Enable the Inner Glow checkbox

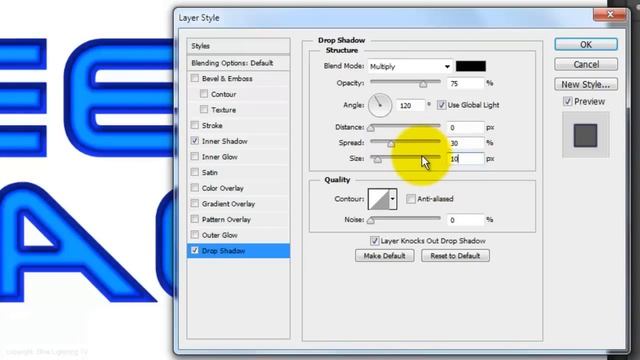pyautogui.click(x=195, y=156)
